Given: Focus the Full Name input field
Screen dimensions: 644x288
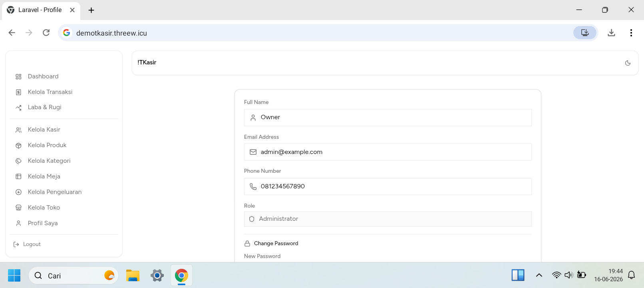Looking at the screenshot, I should (x=388, y=118).
